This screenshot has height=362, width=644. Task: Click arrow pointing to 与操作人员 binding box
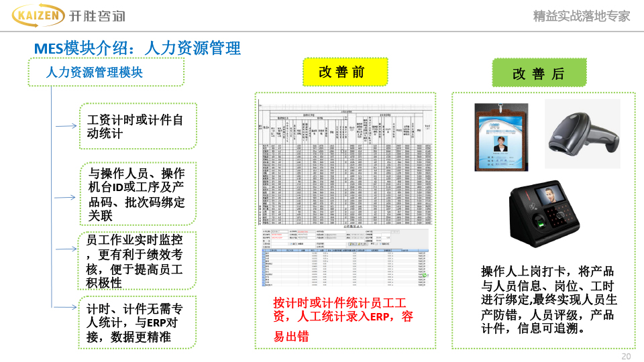[66, 198]
